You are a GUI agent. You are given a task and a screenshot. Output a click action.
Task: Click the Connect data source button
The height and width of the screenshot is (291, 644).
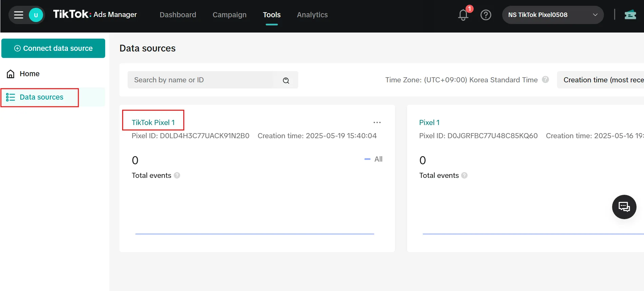[x=53, y=48]
